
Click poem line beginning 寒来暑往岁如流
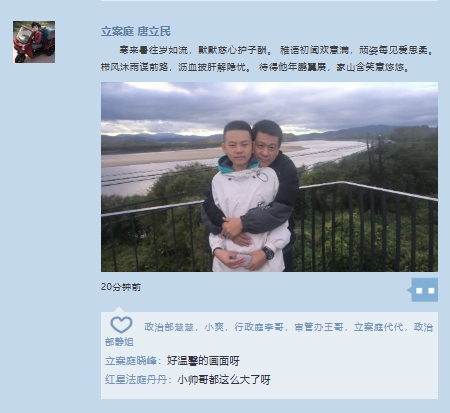click(x=276, y=50)
